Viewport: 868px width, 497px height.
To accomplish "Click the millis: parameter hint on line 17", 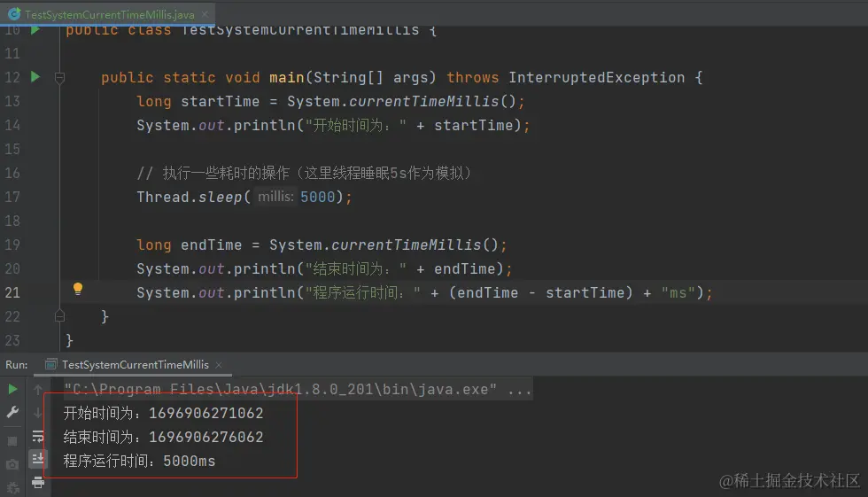I will tap(275, 197).
